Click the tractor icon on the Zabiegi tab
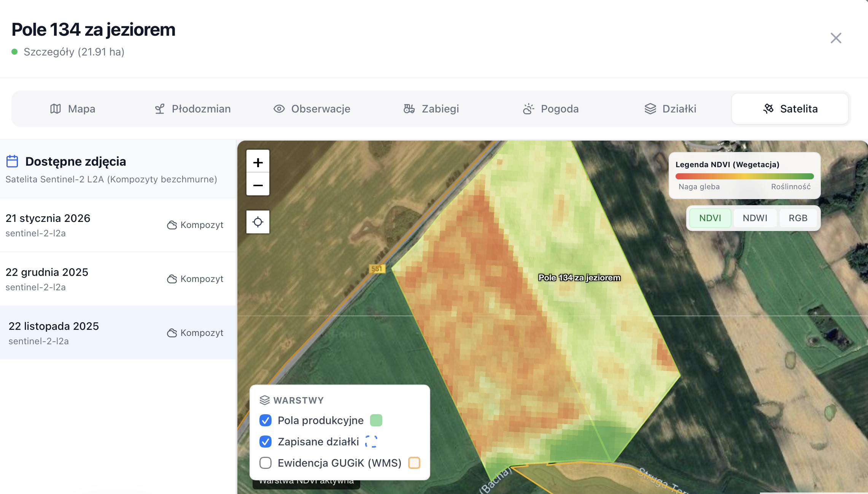This screenshot has width=868, height=494. coord(409,109)
